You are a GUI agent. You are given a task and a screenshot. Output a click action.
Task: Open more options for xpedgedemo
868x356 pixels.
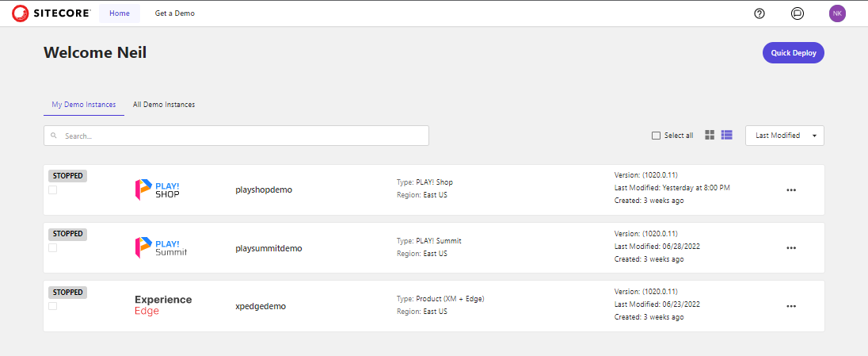click(x=790, y=306)
